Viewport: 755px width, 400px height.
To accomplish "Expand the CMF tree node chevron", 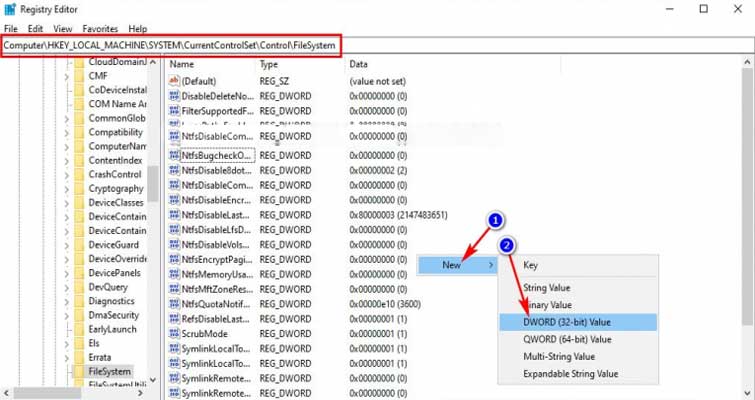I will pyautogui.click(x=67, y=76).
